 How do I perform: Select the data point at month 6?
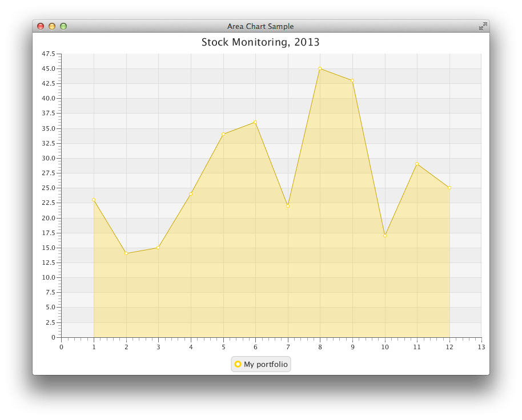click(255, 122)
